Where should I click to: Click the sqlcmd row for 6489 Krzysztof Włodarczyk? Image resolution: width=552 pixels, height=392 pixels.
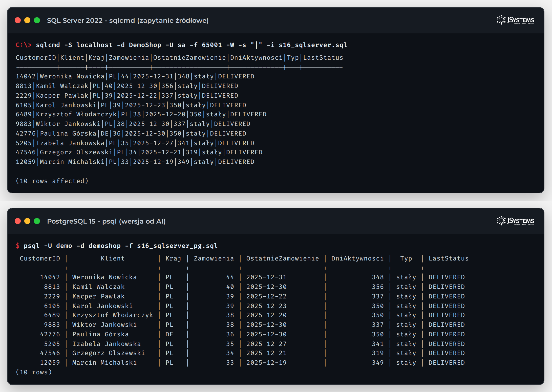(141, 114)
